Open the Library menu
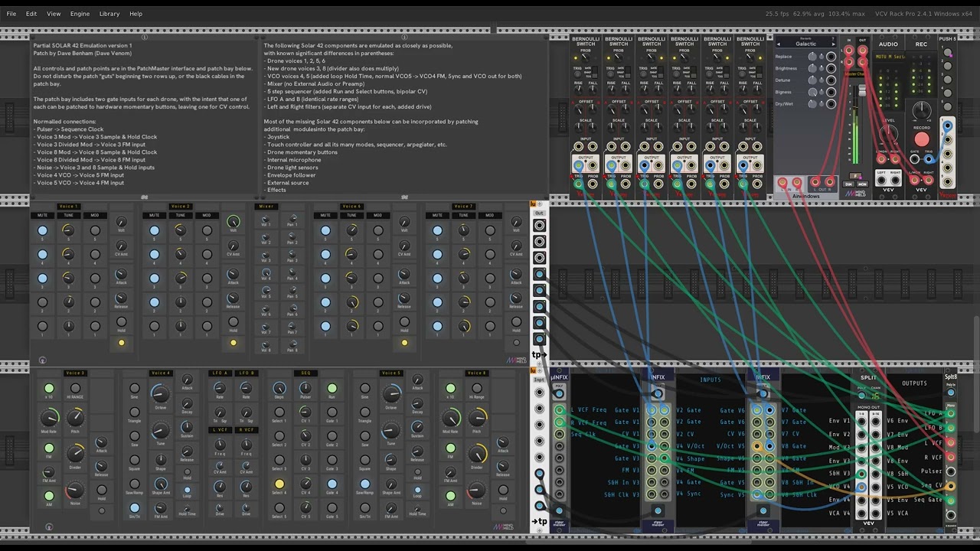The width and height of the screenshot is (980, 551). pyautogui.click(x=109, y=14)
